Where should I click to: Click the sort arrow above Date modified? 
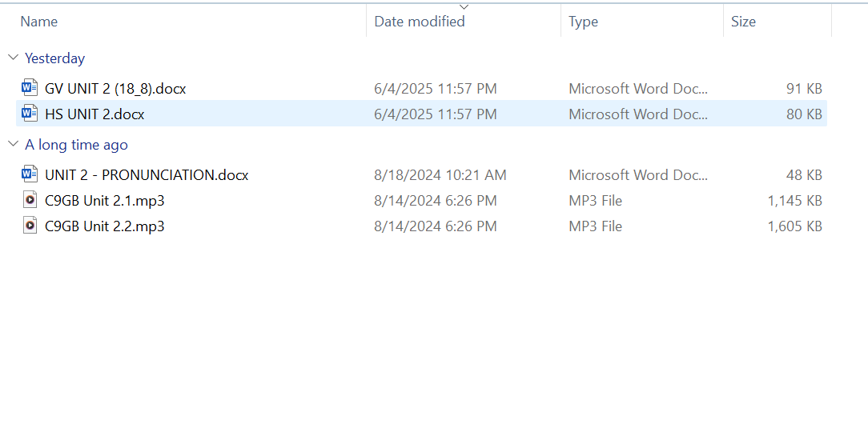click(x=464, y=6)
